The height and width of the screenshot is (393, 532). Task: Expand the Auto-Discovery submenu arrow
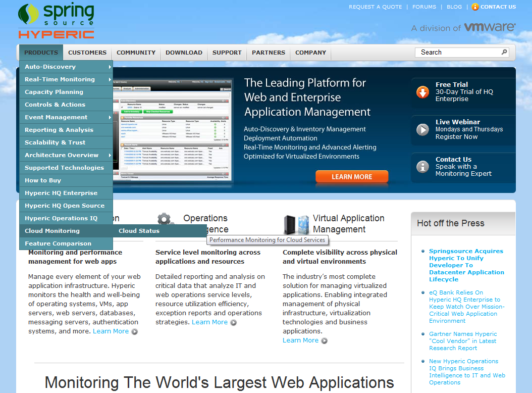point(110,67)
